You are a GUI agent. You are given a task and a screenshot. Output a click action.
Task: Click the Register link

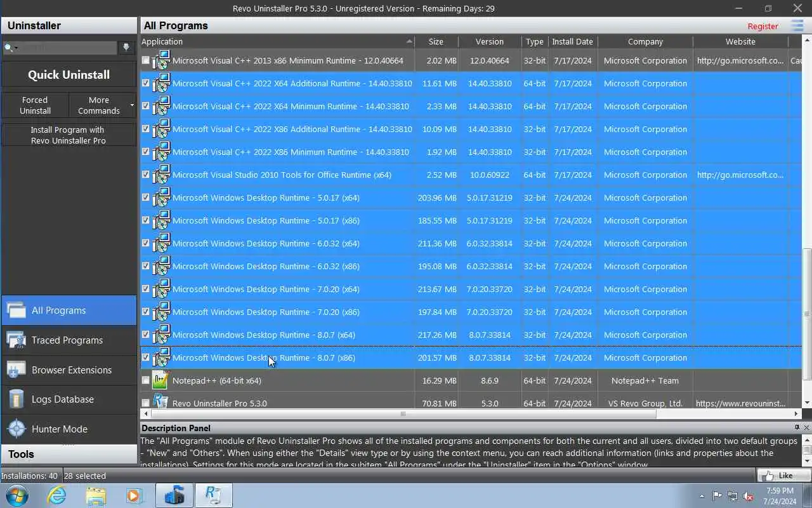(763, 26)
